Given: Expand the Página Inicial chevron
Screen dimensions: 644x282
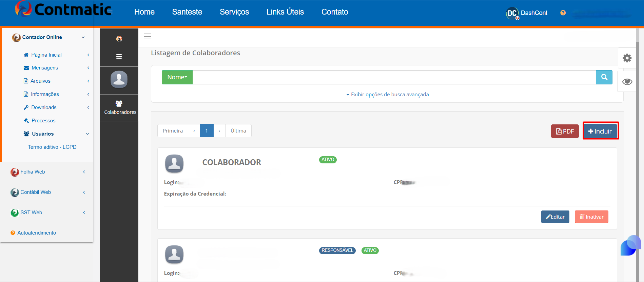Looking at the screenshot, I should click(x=88, y=55).
